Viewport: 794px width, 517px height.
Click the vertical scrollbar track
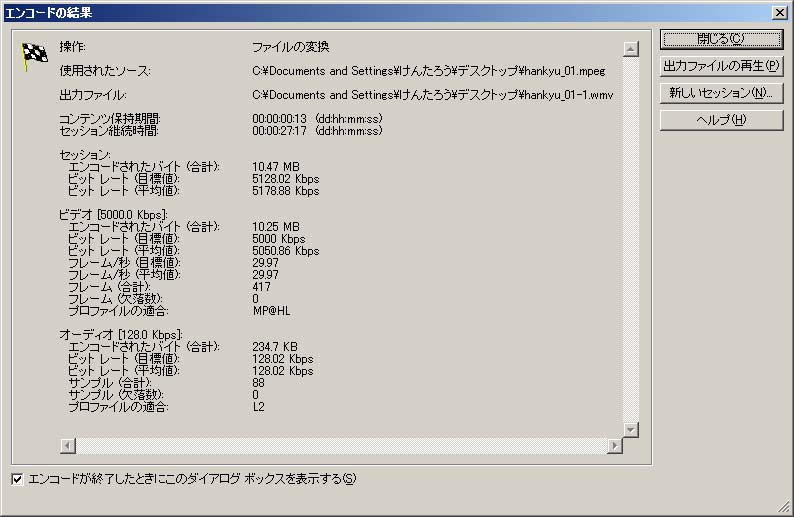click(x=630, y=240)
